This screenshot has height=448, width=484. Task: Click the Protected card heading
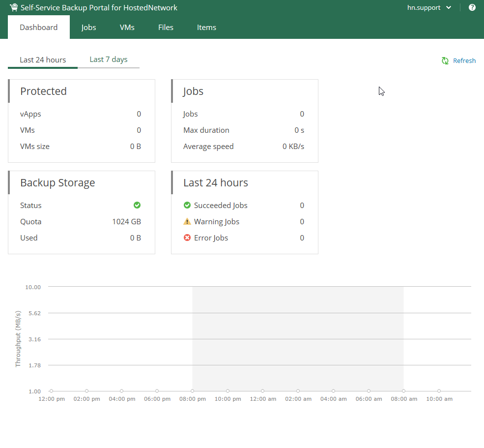(43, 91)
